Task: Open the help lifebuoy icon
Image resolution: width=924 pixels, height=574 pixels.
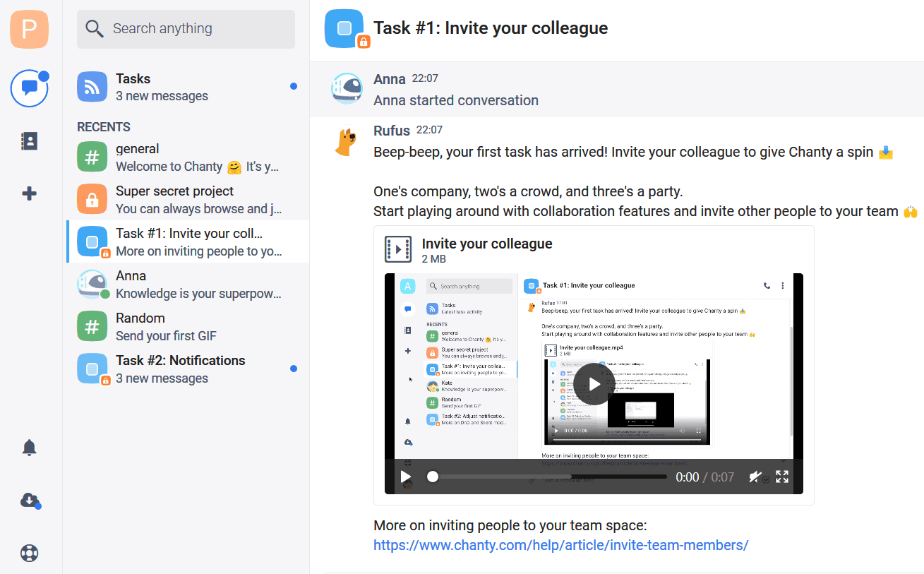Action: pyautogui.click(x=29, y=552)
